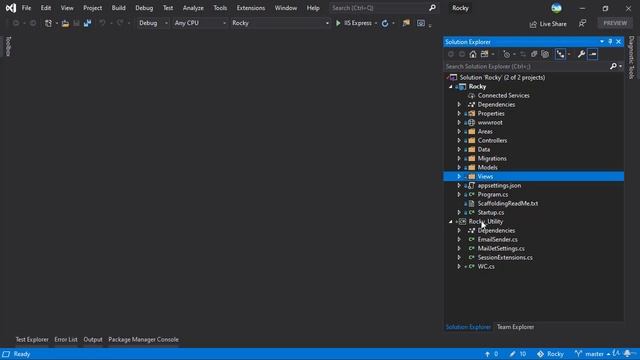Click unpushed commits arrow in status bar
This screenshot has height=360, width=640.
(487, 354)
